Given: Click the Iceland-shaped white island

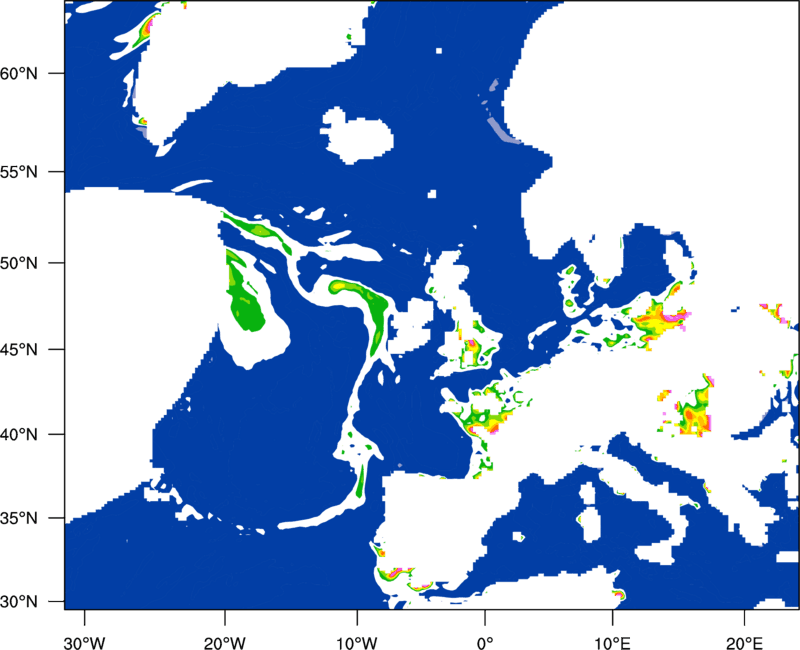Looking at the screenshot, I should pyautogui.click(x=357, y=135).
